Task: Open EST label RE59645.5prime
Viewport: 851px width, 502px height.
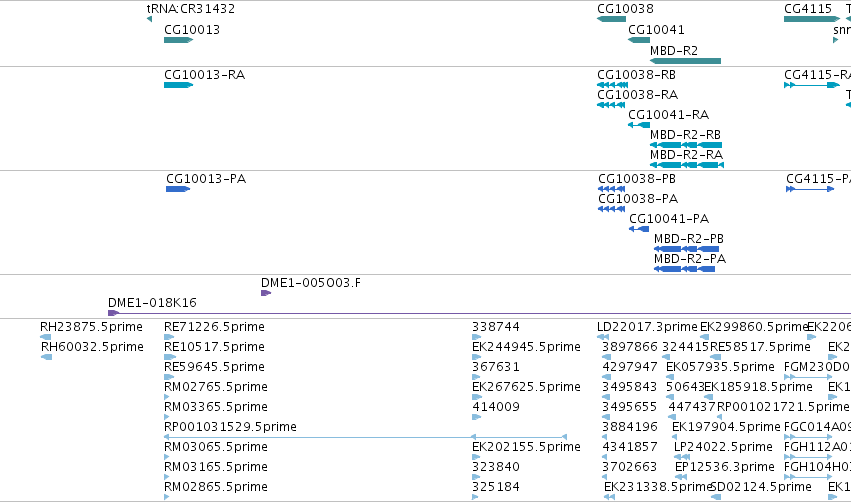Action: click(214, 367)
